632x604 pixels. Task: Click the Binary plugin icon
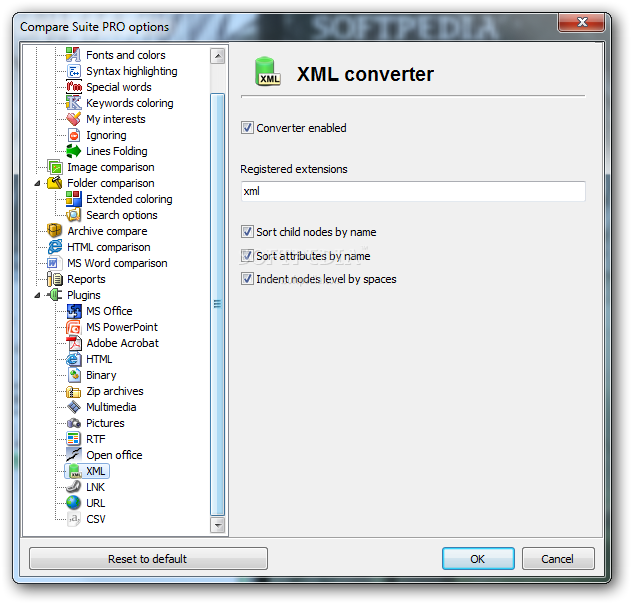pos(73,375)
